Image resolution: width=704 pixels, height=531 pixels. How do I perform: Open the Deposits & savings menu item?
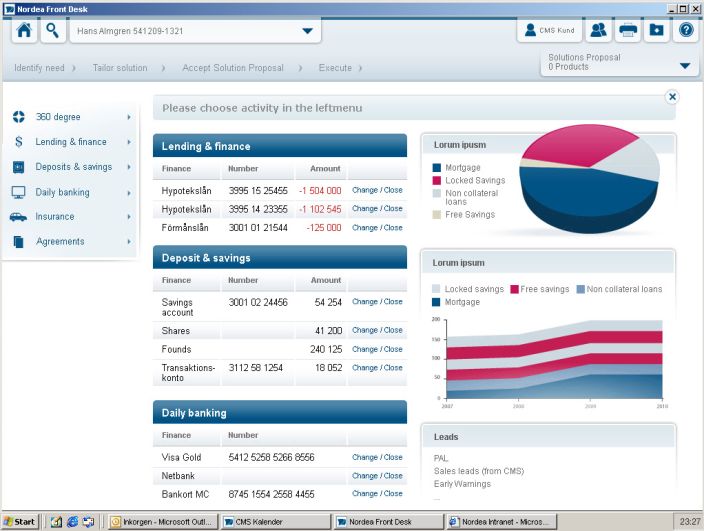click(x=74, y=167)
